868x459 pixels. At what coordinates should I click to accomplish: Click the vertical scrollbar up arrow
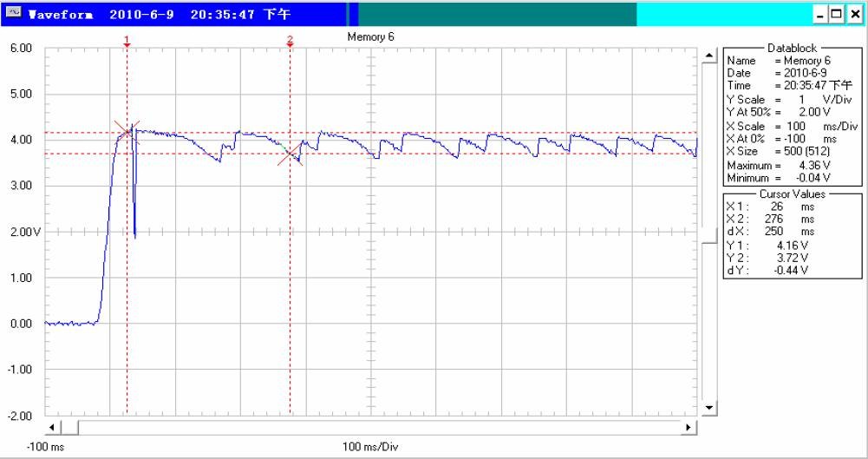[x=708, y=56]
